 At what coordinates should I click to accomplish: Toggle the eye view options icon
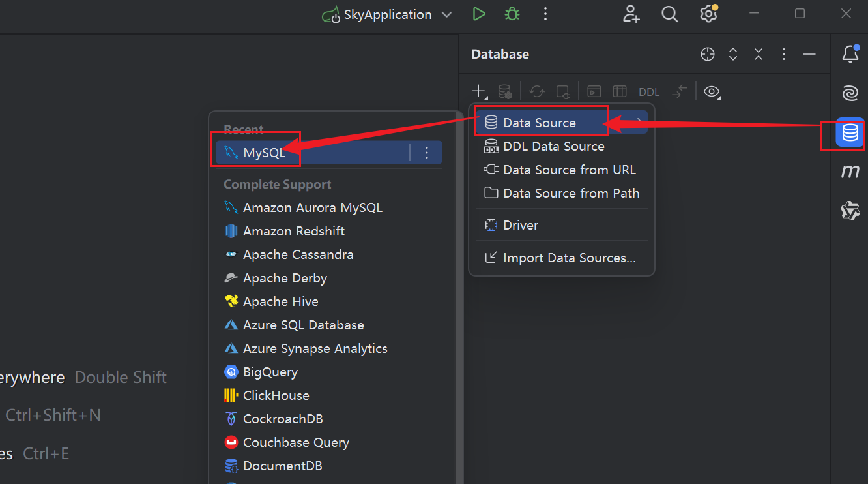(712, 92)
